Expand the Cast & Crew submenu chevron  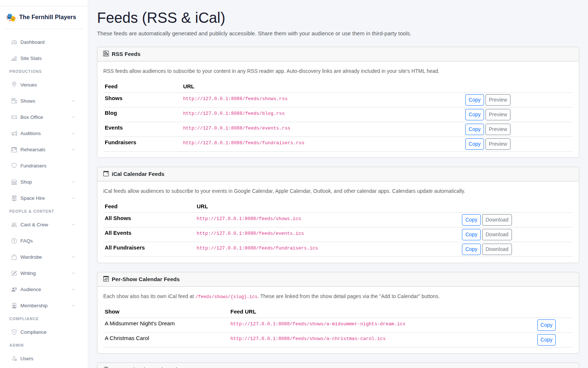pos(73,224)
